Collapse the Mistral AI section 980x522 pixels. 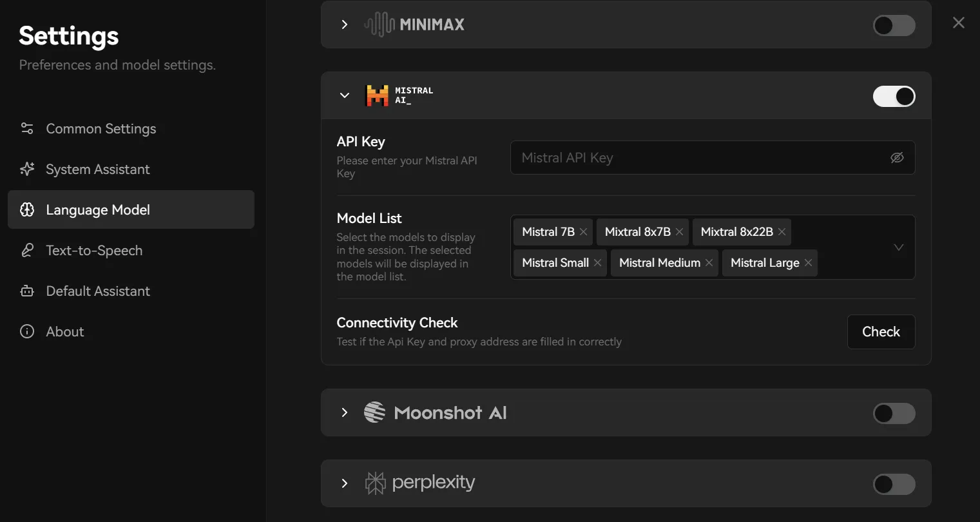[x=345, y=95]
